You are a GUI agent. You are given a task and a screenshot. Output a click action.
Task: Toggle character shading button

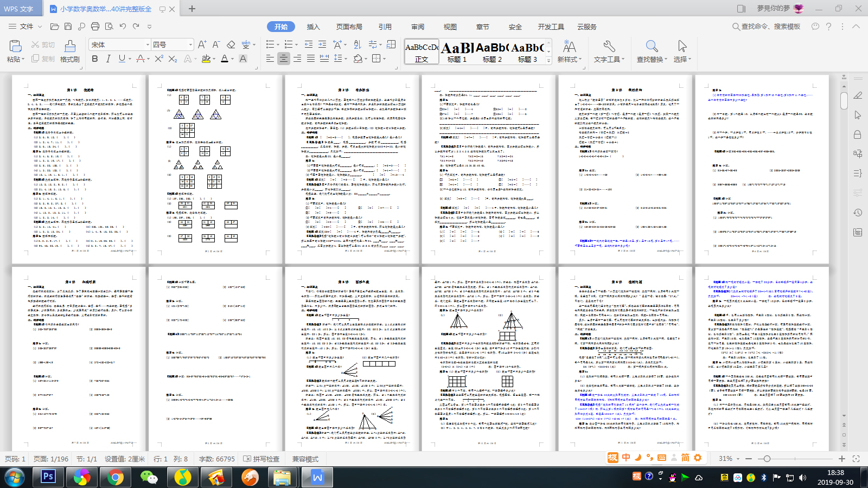pos(243,59)
